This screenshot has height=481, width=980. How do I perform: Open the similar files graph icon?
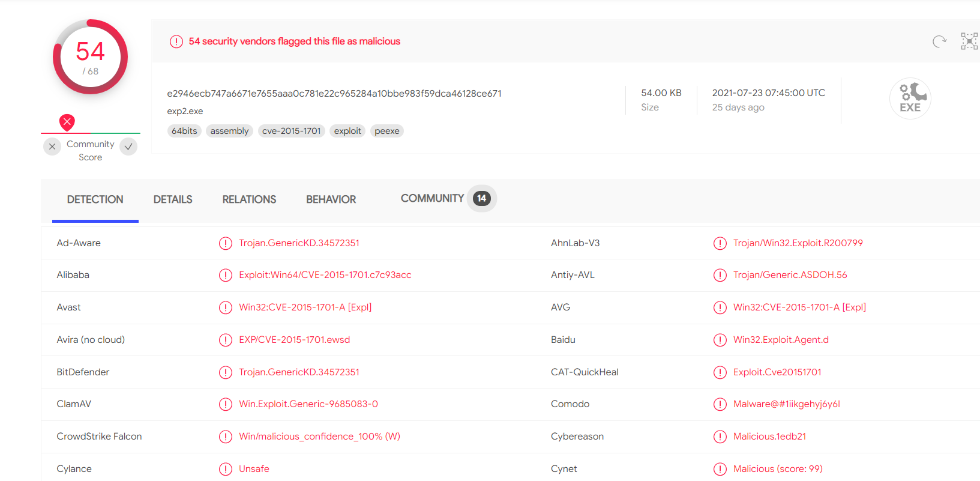click(969, 41)
